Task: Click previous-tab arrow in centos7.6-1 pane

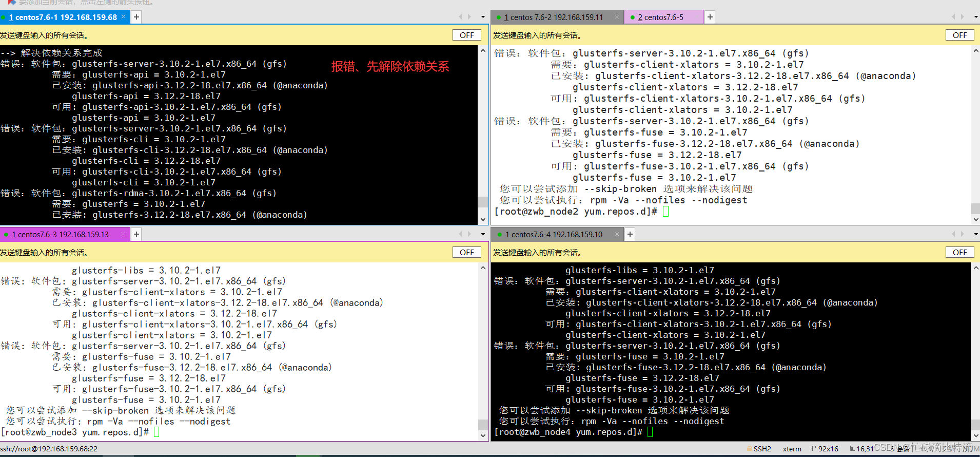Action: click(x=460, y=17)
